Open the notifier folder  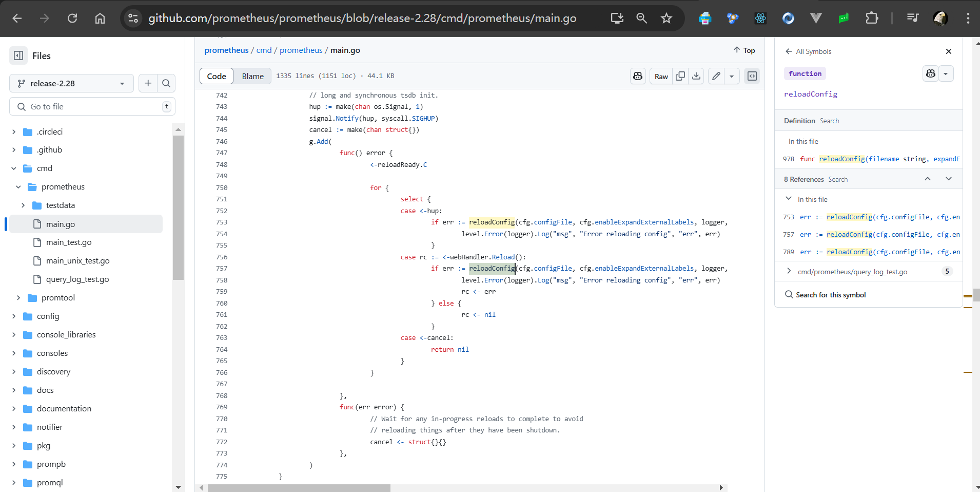[x=50, y=427]
